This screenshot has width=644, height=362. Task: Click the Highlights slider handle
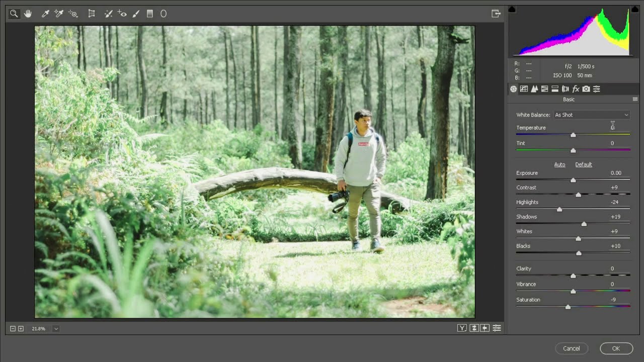tap(559, 209)
